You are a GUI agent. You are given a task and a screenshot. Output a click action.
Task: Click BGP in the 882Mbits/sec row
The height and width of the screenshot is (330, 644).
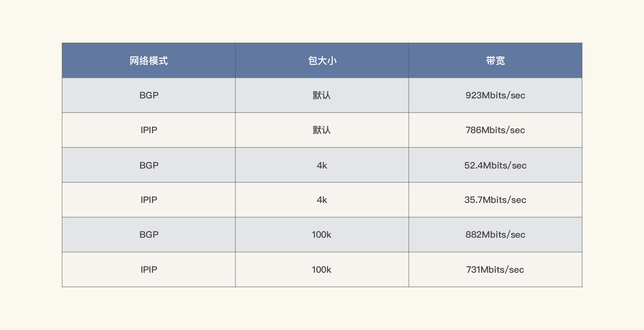click(x=149, y=235)
